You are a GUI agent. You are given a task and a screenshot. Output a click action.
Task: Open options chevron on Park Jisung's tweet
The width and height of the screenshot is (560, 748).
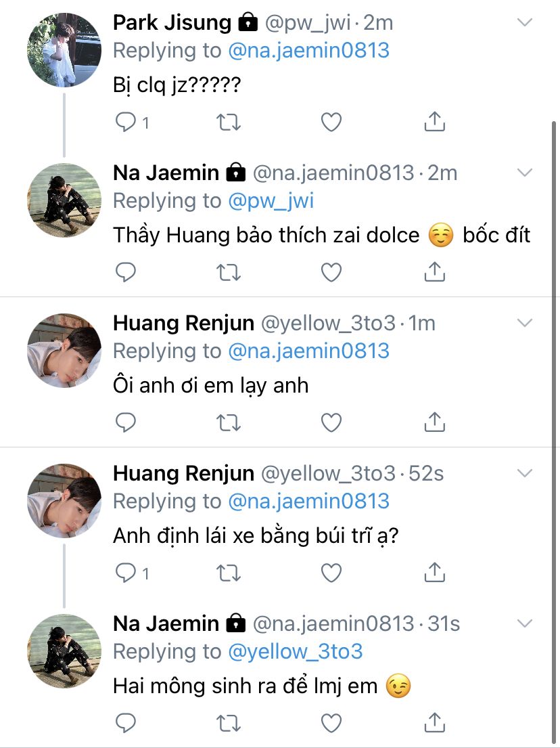(x=525, y=23)
